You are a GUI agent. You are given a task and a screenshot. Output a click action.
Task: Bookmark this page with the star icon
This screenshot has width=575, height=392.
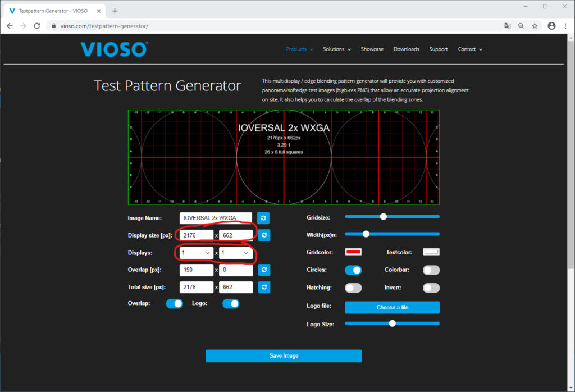point(535,26)
